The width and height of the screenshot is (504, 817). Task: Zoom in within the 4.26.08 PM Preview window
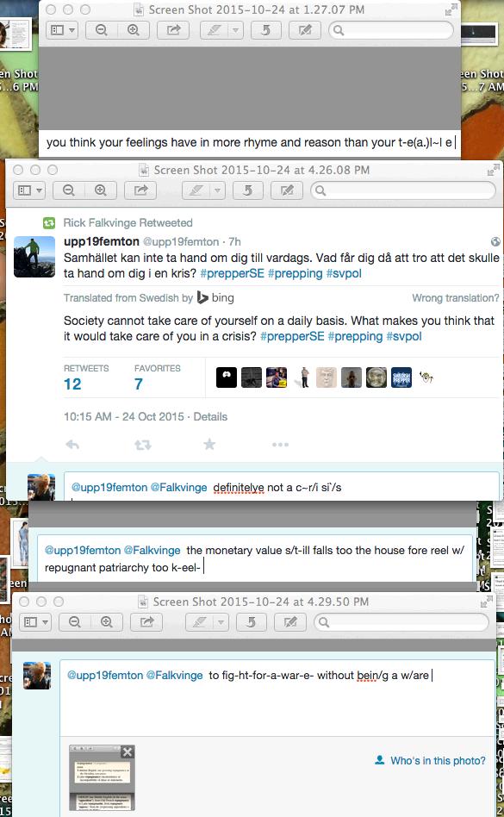click(101, 190)
